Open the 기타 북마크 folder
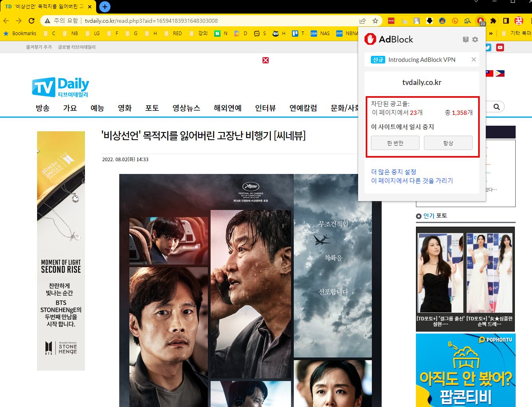 click(x=516, y=34)
